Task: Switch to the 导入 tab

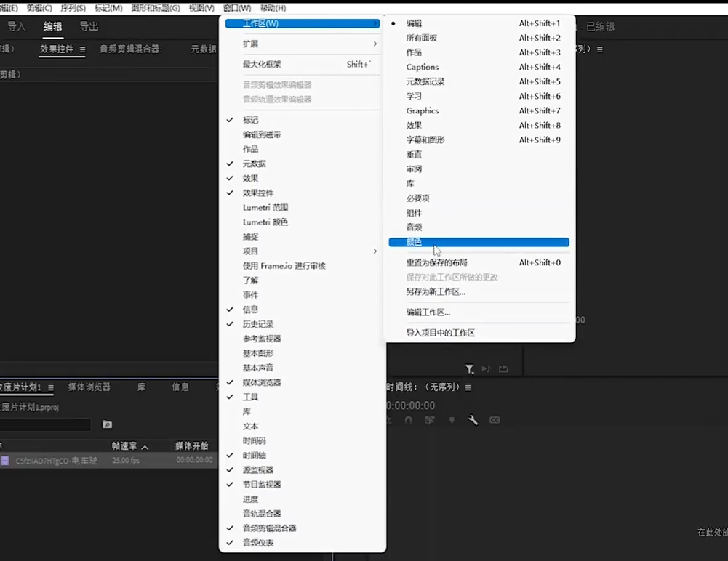Action: click(x=16, y=26)
